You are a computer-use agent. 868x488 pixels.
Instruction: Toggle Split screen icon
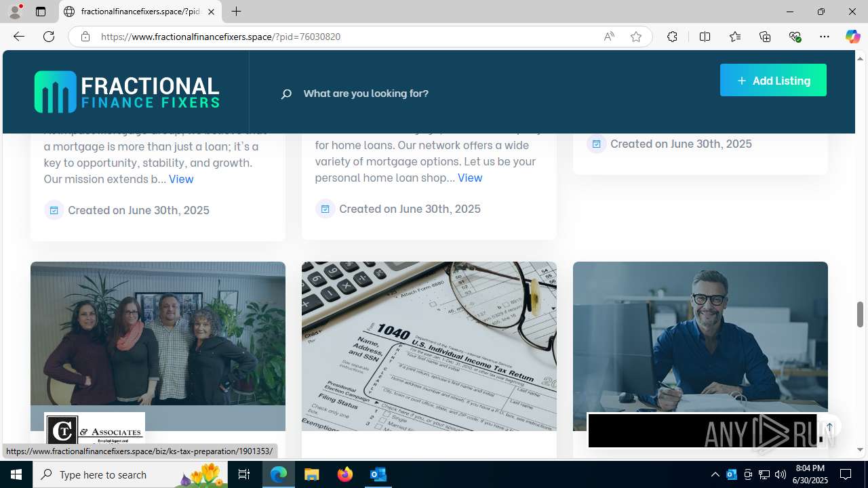tap(705, 37)
